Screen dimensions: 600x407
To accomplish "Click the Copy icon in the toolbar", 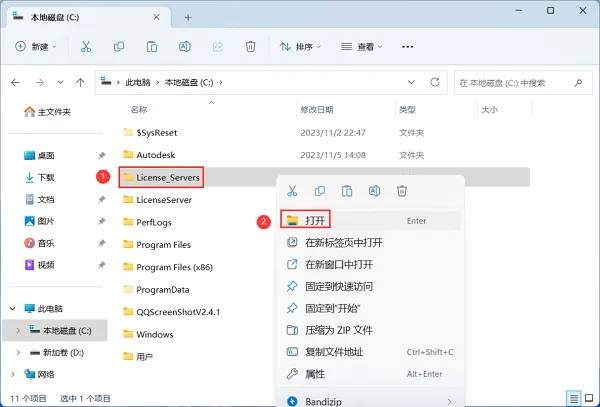I will click(119, 47).
